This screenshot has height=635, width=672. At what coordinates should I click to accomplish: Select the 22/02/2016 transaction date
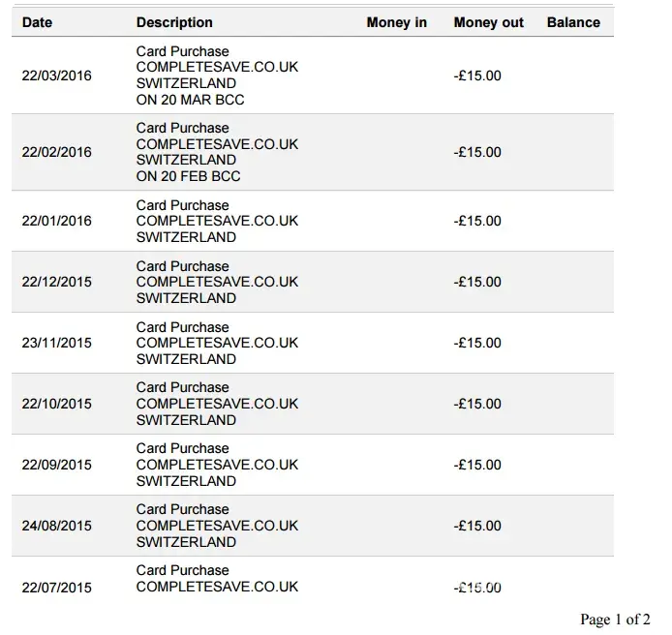pos(57,152)
